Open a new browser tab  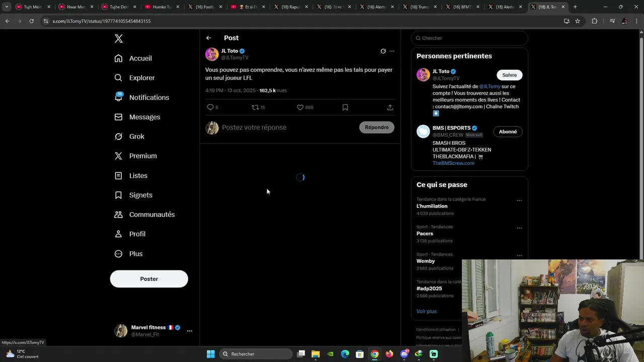pyautogui.click(x=575, y=7)
